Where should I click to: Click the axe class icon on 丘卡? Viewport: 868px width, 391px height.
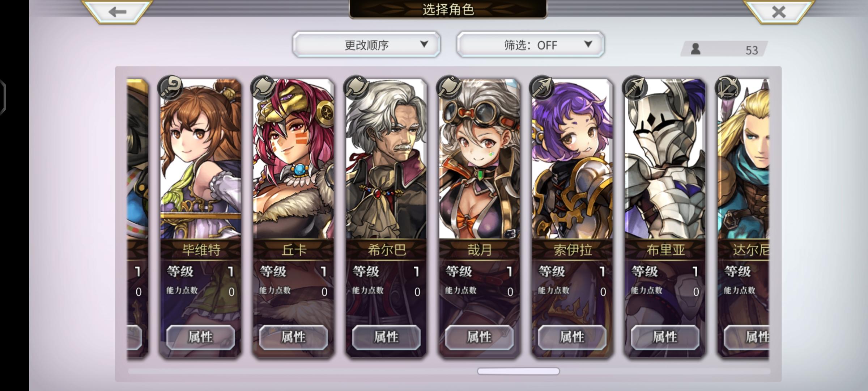point(263,88)
